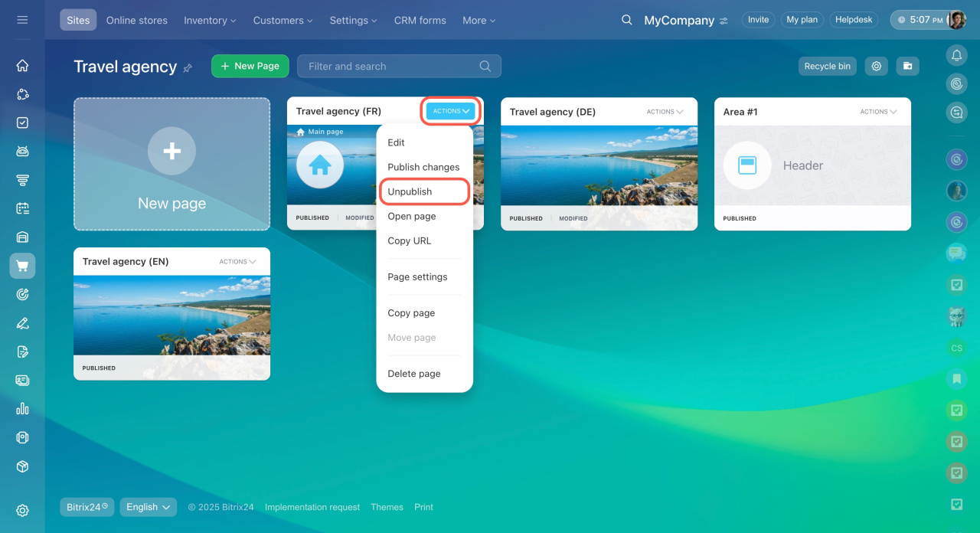Viewport: 980px width, 533px height.
Task: Click the folder icon next to the settings gear
Action: click(907, 66)
